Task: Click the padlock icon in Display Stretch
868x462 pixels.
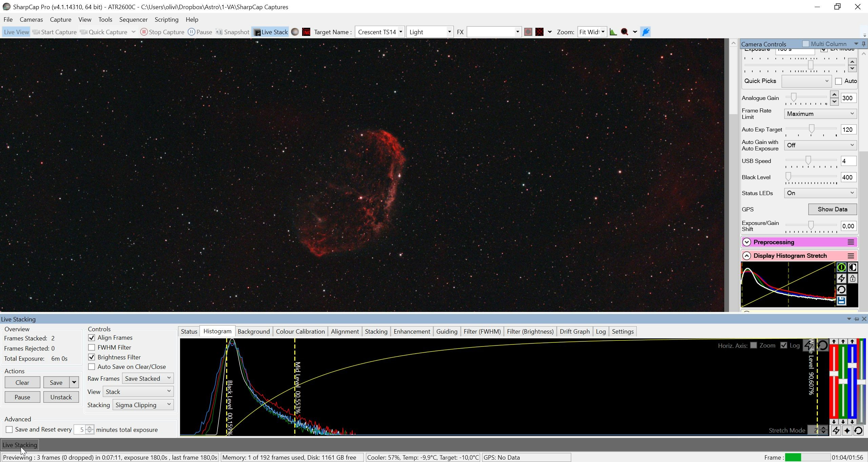Action: point(852,278)
